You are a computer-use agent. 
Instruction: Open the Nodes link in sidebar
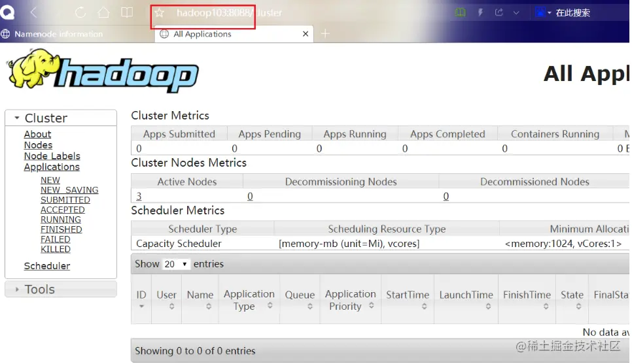[x=39, y=145]
